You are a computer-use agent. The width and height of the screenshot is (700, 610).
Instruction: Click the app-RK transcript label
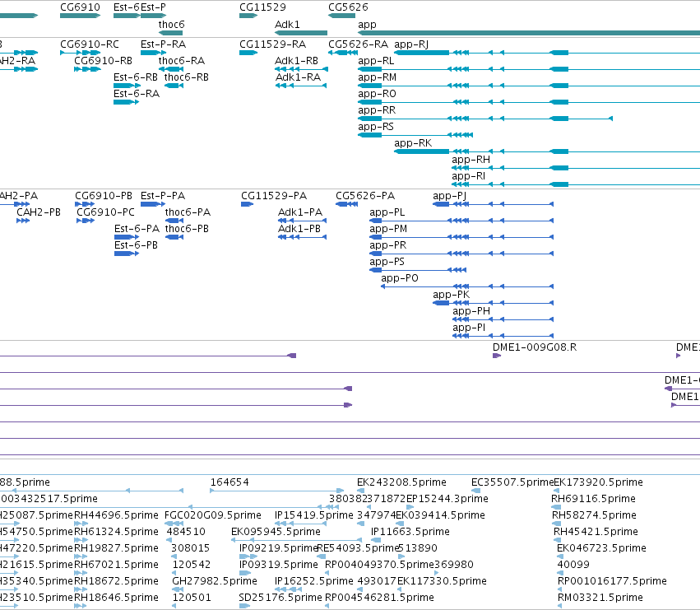click(413, 143)
